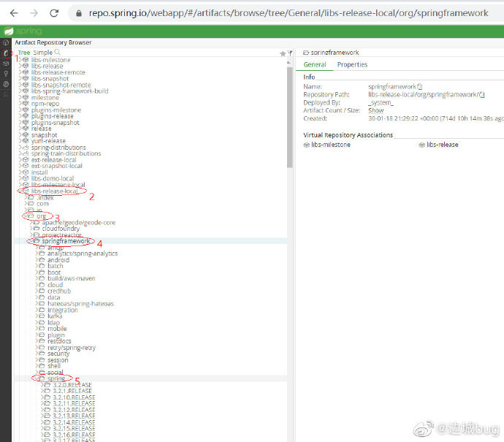Select the integration folder

pos(63,310)
